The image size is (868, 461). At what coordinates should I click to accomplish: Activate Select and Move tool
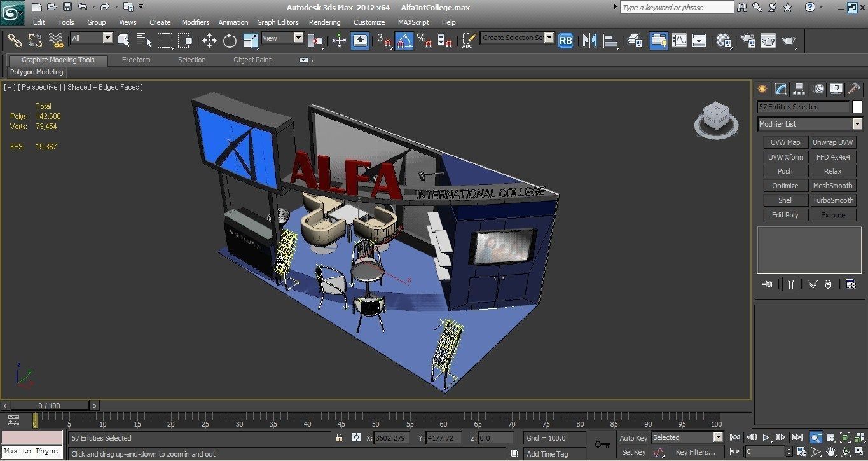(x=209, y=41)
